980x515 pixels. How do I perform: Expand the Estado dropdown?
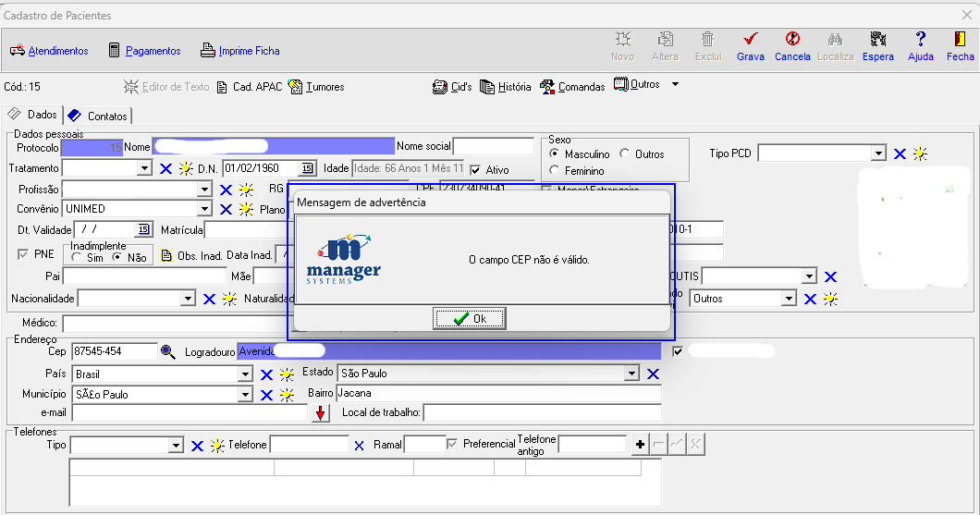click(x=631, y=374)
